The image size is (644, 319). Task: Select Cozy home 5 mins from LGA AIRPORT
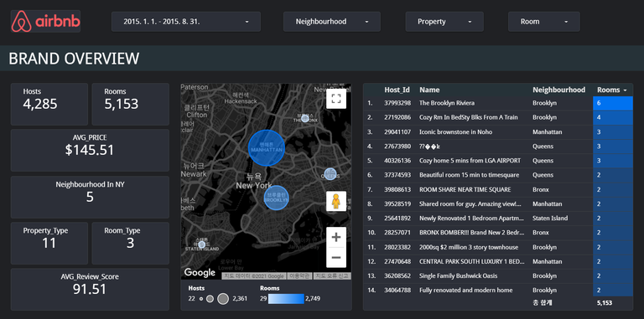click(x=470, y=161)
